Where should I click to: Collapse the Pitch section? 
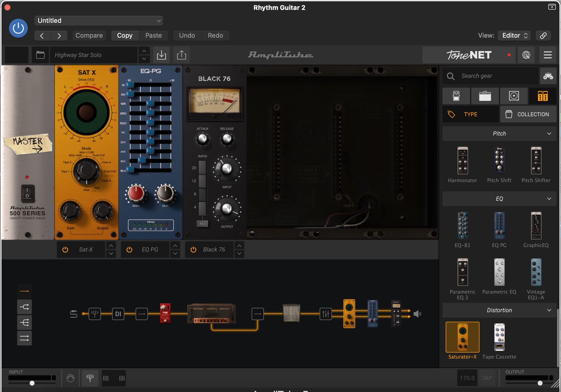pyautogui.click(x=499, y=134)
